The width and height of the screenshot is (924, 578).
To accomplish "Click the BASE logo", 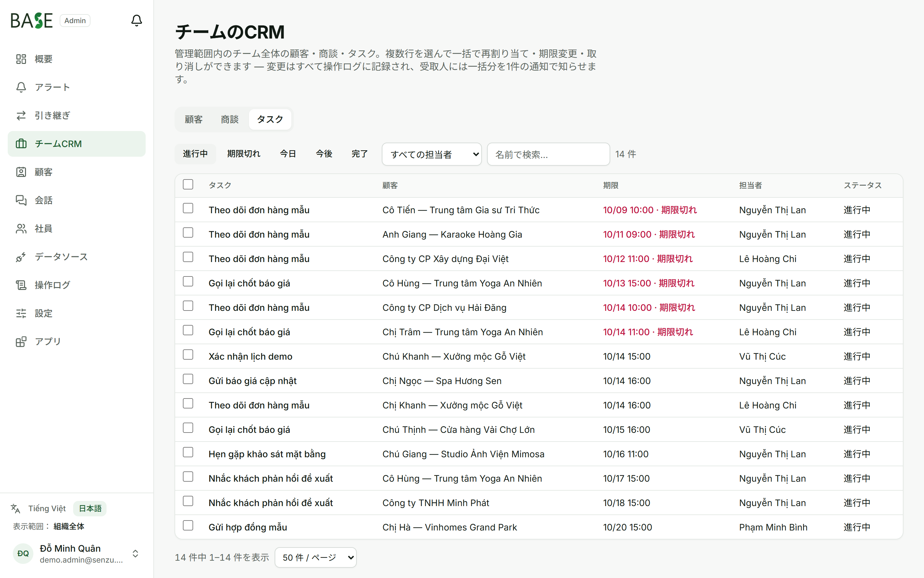I will pos(31,21).
